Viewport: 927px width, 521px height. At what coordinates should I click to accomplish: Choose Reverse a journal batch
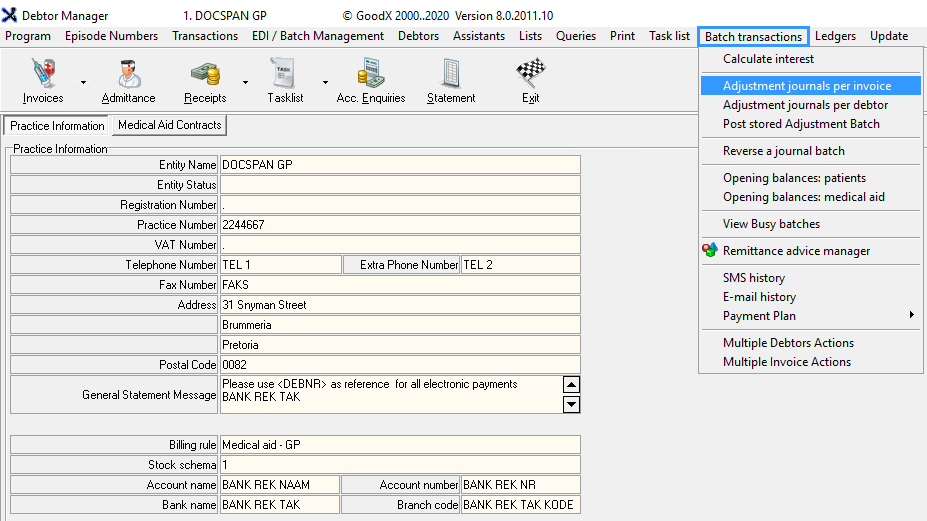click(783, 151)
